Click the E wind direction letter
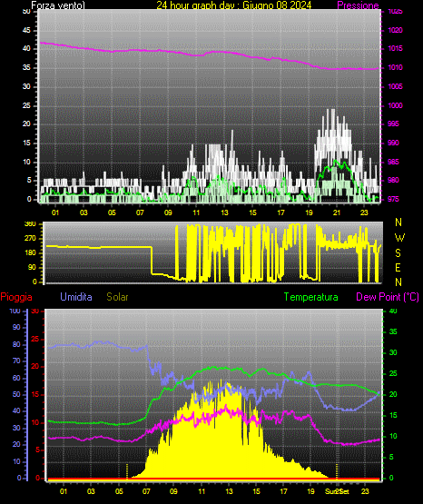The height and width of the screenshot is (504, 423). (x=398, y=268)
